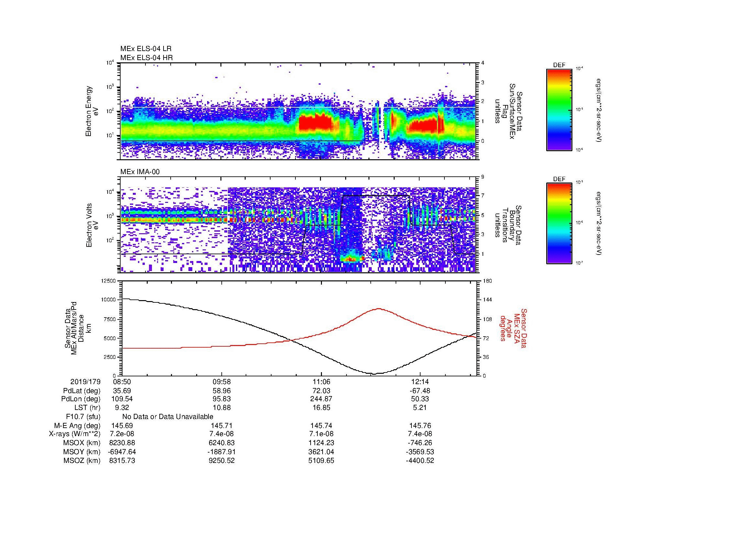Click the 08:50 time tick label
The width and height of the screenshot is (756, 534).
point(122,382)
